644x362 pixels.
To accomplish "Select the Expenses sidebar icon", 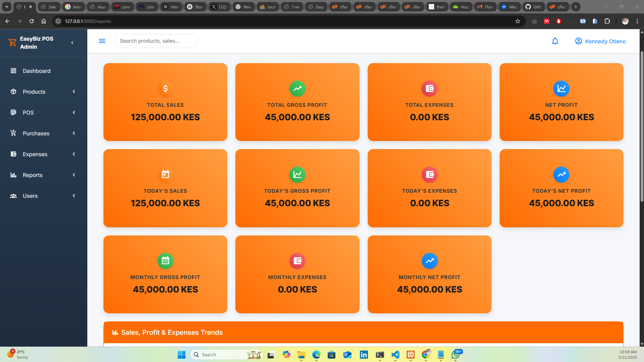I will [13, 154].
